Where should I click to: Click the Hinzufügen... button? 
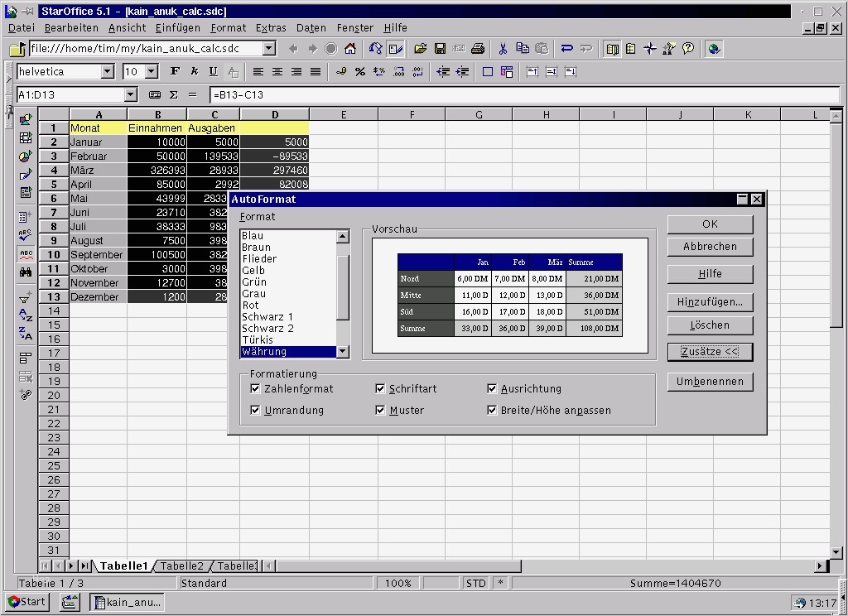(710, 302)
